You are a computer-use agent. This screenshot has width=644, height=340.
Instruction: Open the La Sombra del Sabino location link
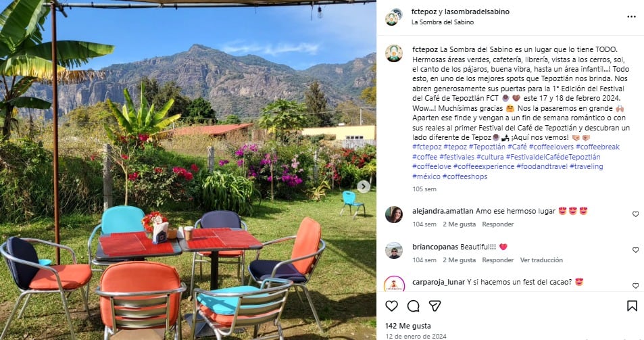tap(443, 22)
